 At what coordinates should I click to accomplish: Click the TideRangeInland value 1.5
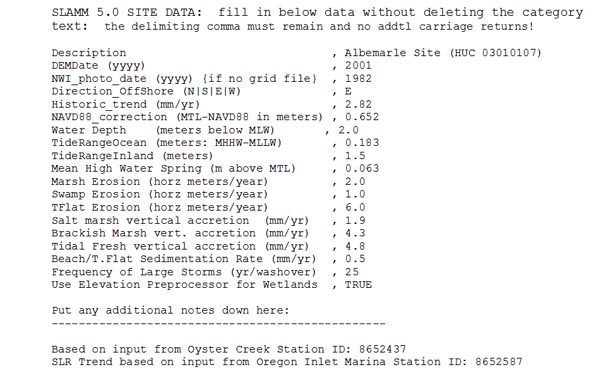point(355,156)
